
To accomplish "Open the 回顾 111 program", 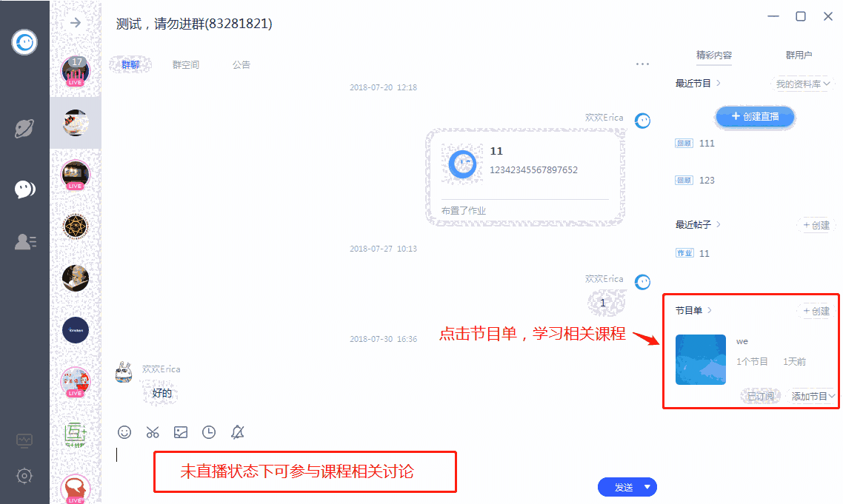I will pos(695,144).
